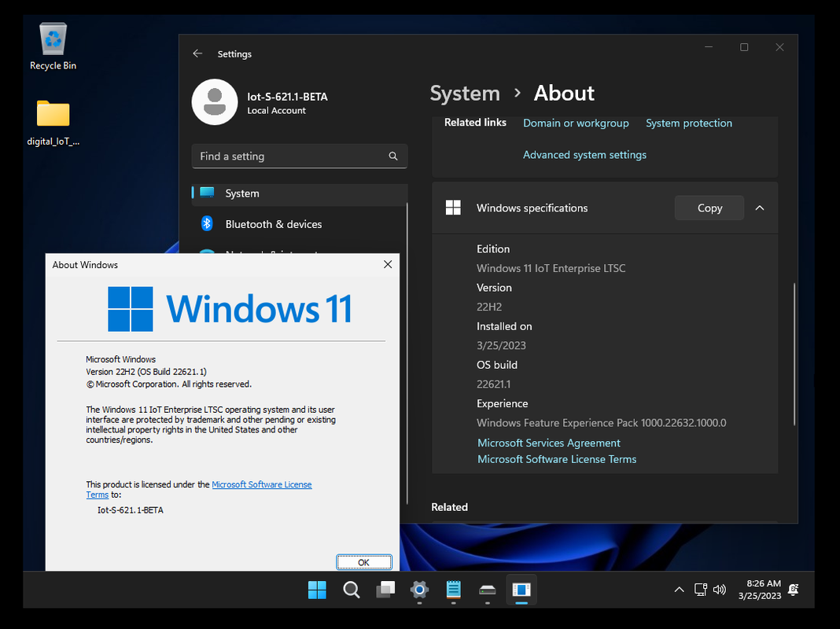
Task: Click the Windows Feature Experience Pack text
Action: [601, 423]
